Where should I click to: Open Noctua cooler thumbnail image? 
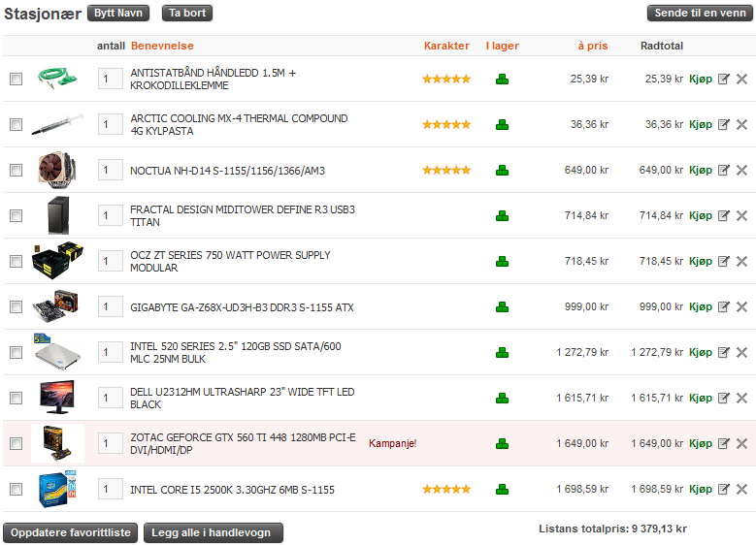coord(57,170)
